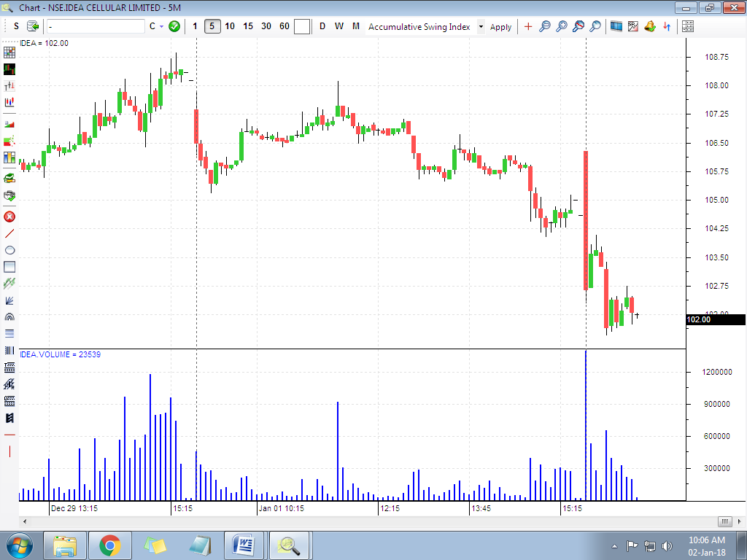Click the colored grid icon in sidebar

click(x=9, y=52)
